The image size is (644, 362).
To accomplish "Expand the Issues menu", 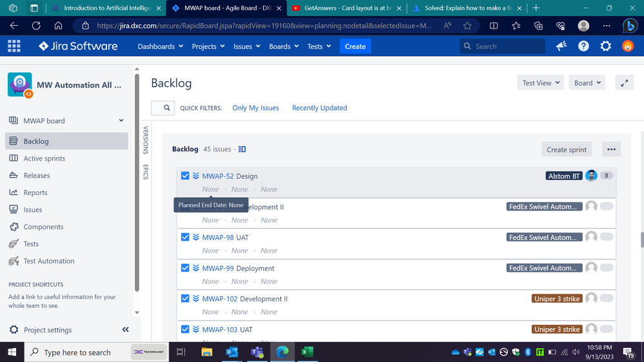I will 247,46.
